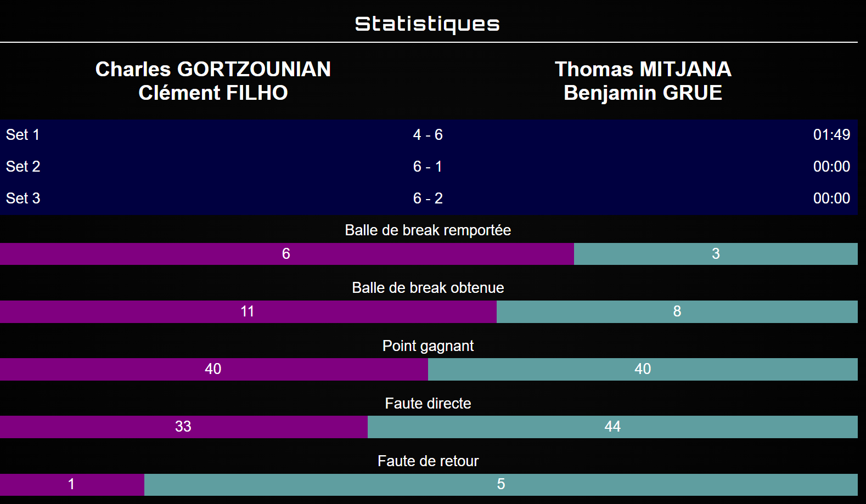Select the Set 2 row label

pyautogui.click(x=23, y=167)
